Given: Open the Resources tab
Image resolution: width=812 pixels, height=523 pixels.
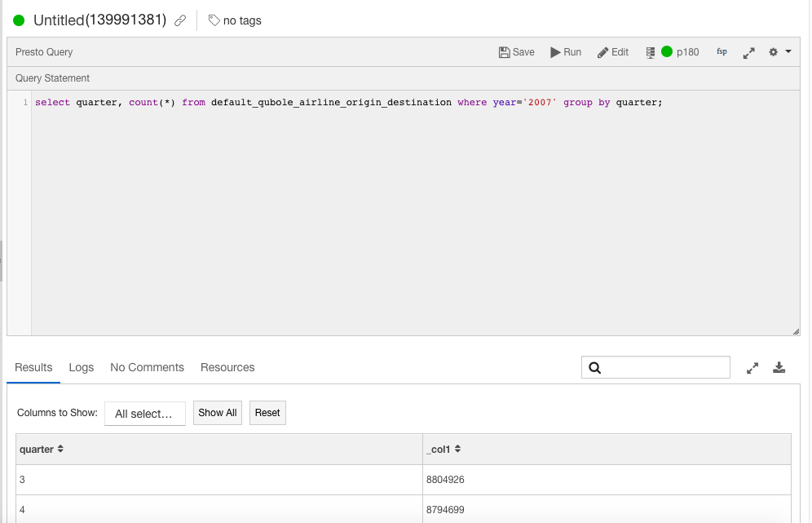Looking at the screenshot, I should pos(227,367).
